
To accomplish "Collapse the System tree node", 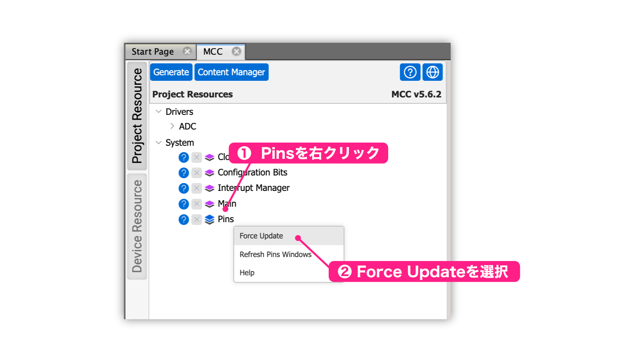I will pyautogui.click(x=159, y=143).
